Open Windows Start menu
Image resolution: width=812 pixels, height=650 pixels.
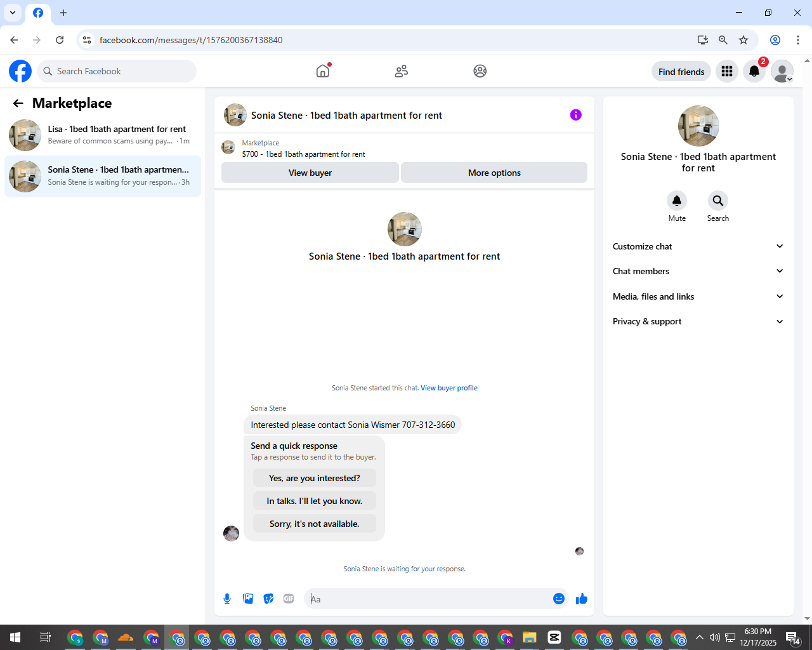[x=15, y=637]
